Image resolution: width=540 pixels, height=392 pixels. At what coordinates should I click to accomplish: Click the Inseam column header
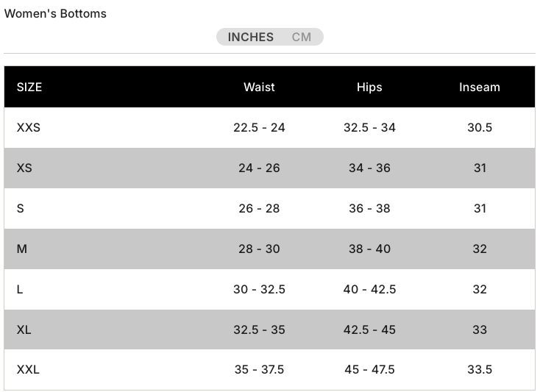point(480,87)
